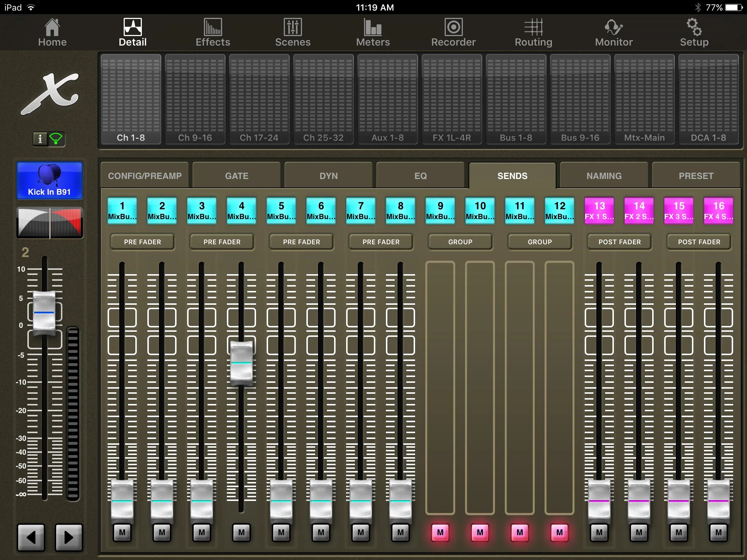
Task: Unmute the send to MixBus 9
Action: click(x=440, y=532)
